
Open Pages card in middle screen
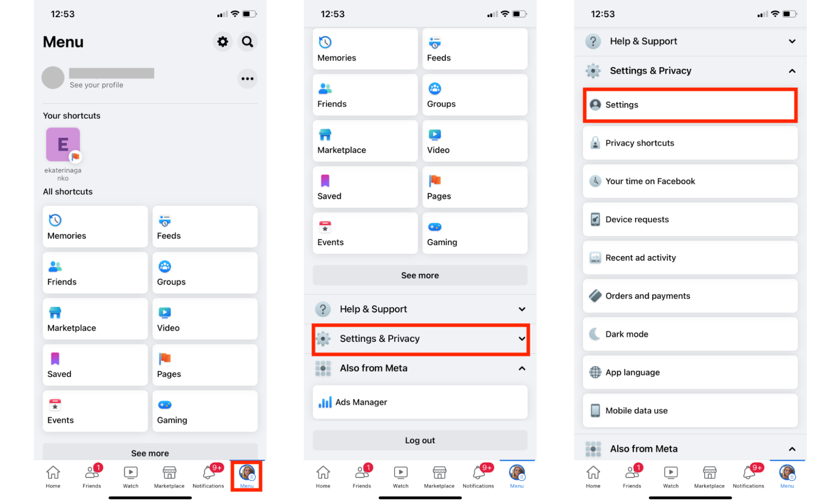click(x=475, y=187)
